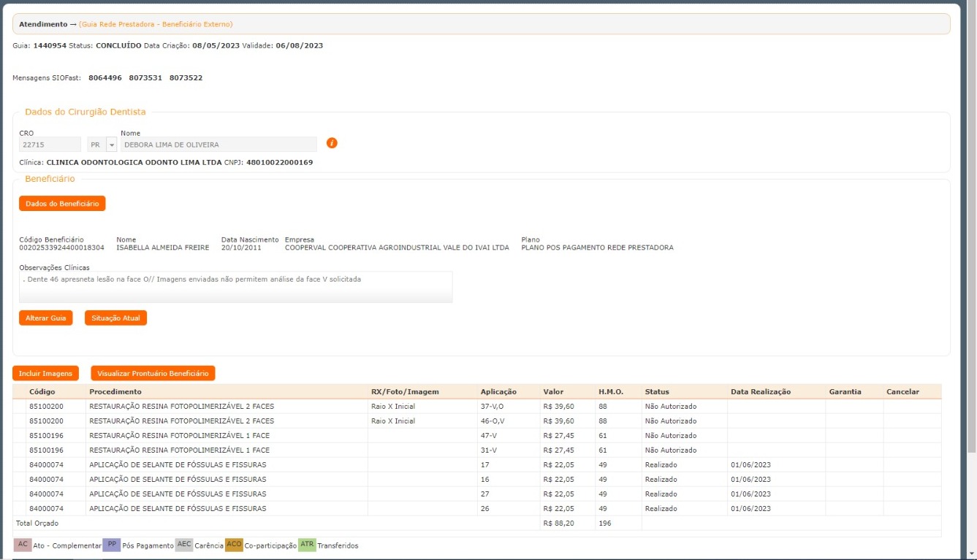
Task: Click the CRO number input field
Action: point(50,145)
